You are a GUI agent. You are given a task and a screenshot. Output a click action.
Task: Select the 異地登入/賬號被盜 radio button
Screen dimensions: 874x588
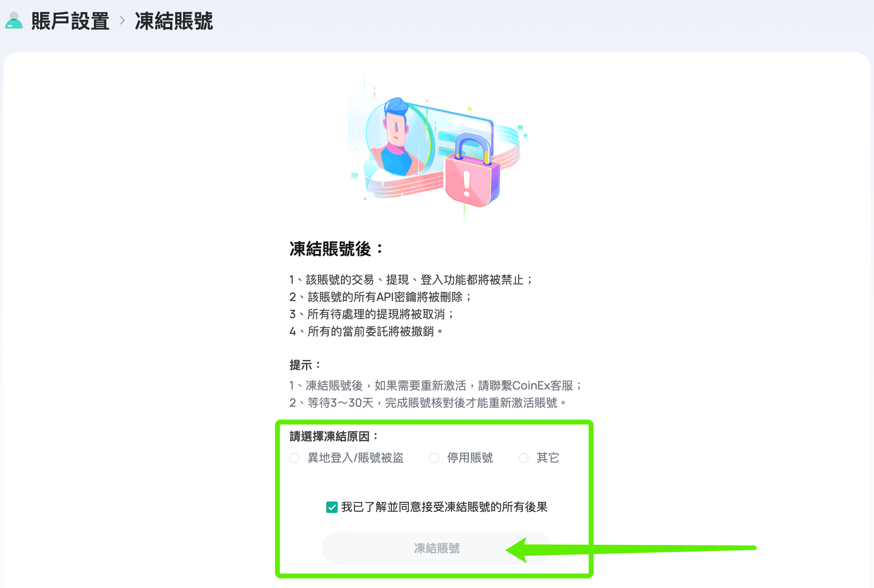(x=294, y=458)
